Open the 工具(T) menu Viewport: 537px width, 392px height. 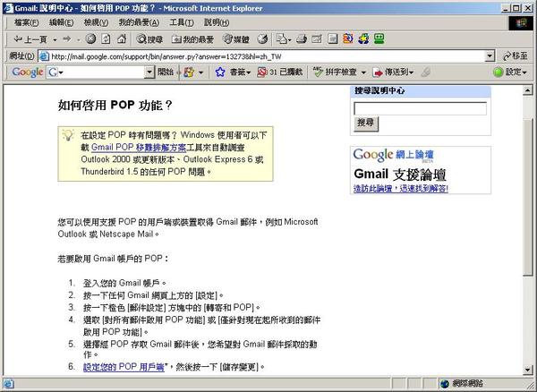coord(182,22)
